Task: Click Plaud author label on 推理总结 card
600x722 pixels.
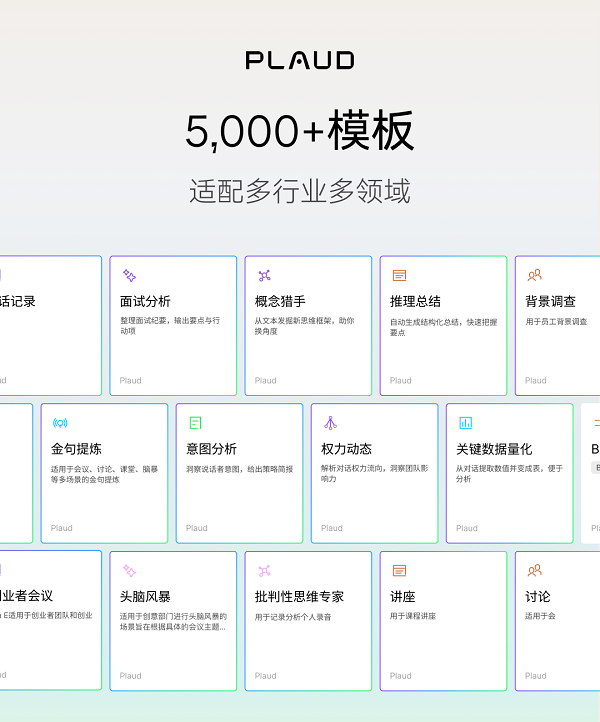Action: pyautogui.click(x=401, y=380)
